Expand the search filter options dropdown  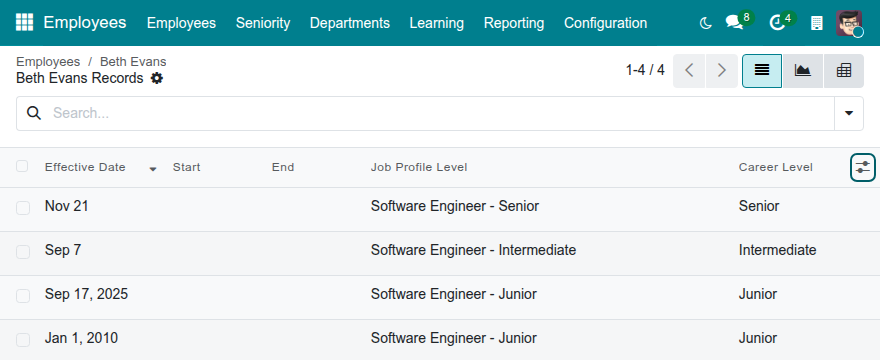point(849,113)
